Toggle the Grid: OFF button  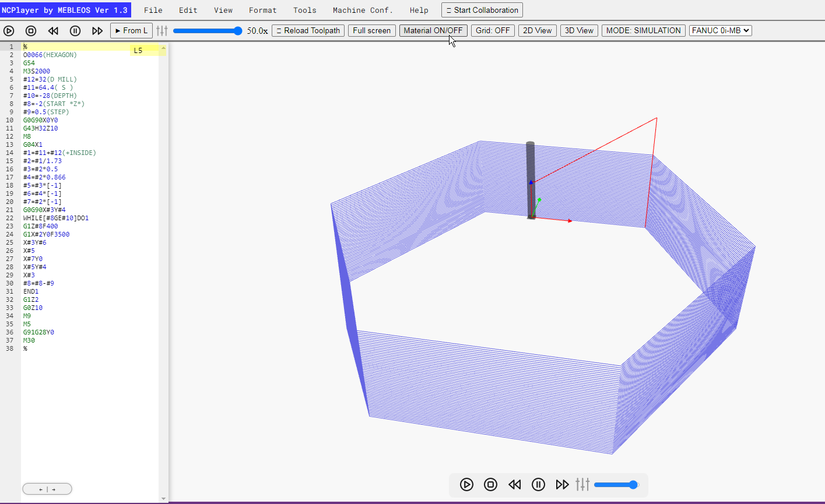(x=493, y=30)
